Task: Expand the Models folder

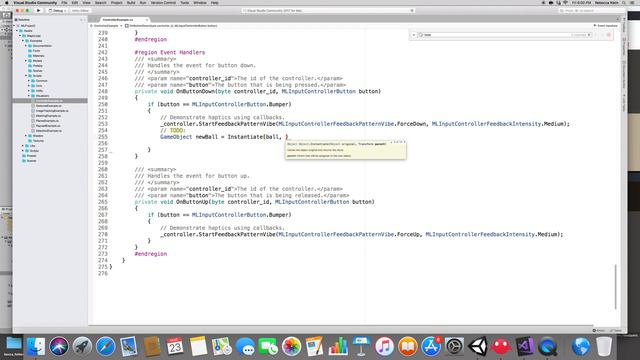Action: point(26,61)
